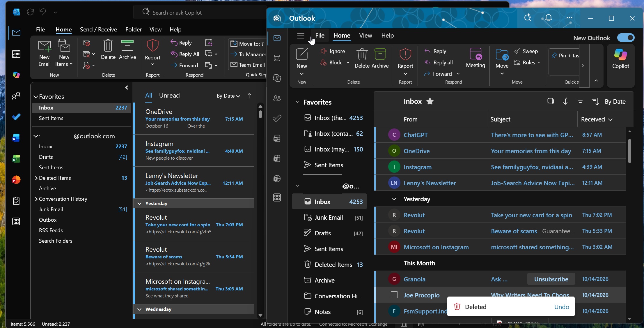Screen dimensions: 644x328
Task: Expand Deleted Items in classic folder pane
Action: pyautogui.click(x=36, y=178)
